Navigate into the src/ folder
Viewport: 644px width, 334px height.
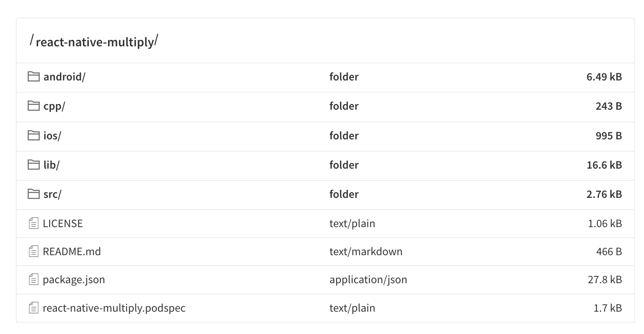pyautogui.click(x=52, y=194)
